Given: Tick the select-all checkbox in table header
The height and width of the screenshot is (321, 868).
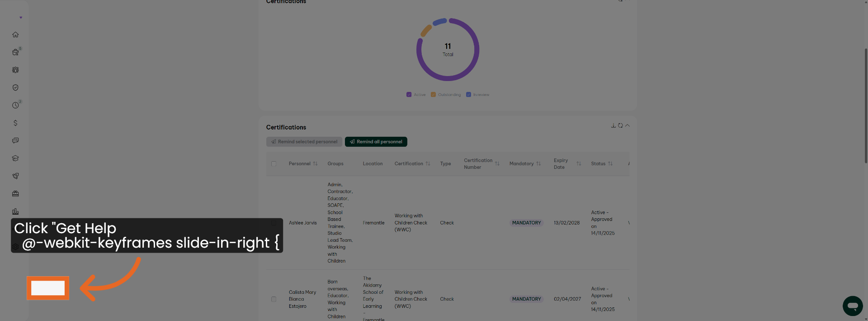Looking at the screenshot, I should pos(274,164).
